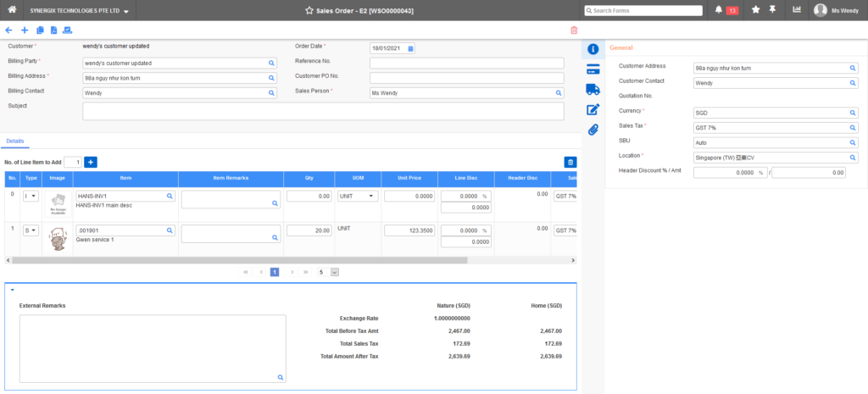Search Billing Party lookup icon
868x394 pixels.
click(271, 63)
